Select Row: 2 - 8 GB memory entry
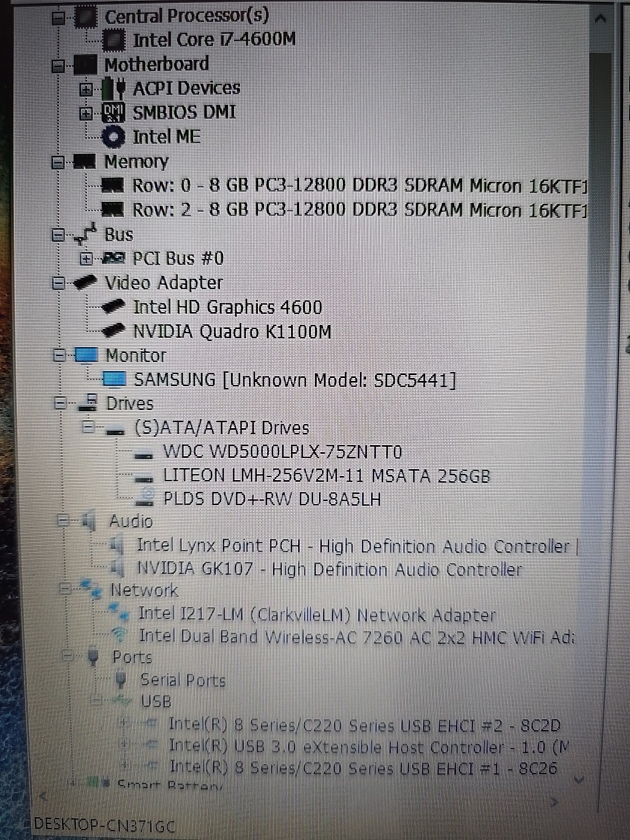This screenshot has width=630, height=840. [360, 209]
